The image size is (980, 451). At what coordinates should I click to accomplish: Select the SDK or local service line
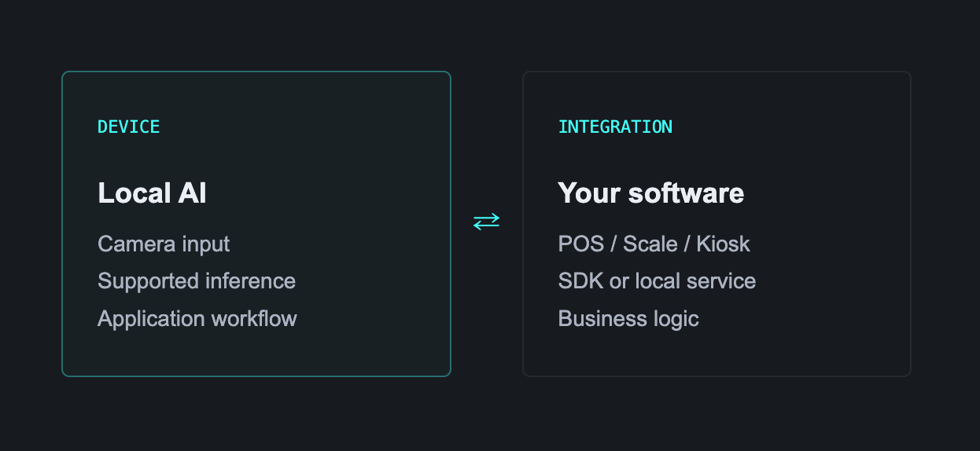pyautogui.click(x=657, y=281)
